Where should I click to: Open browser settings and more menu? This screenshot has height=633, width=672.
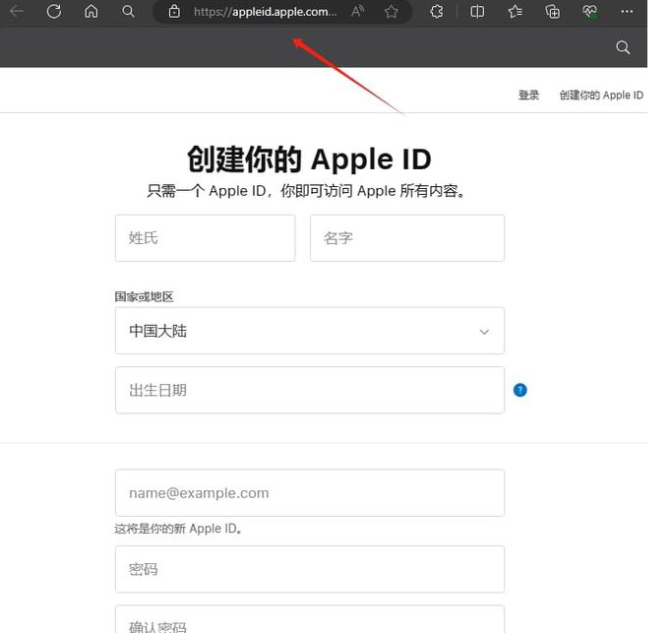(x=627, y=12)
